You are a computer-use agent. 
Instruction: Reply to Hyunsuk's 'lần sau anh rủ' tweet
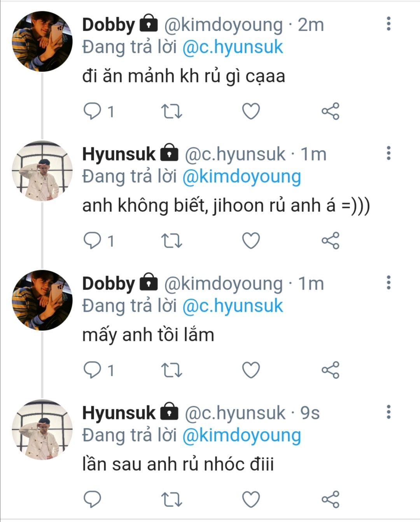point(93,499)
